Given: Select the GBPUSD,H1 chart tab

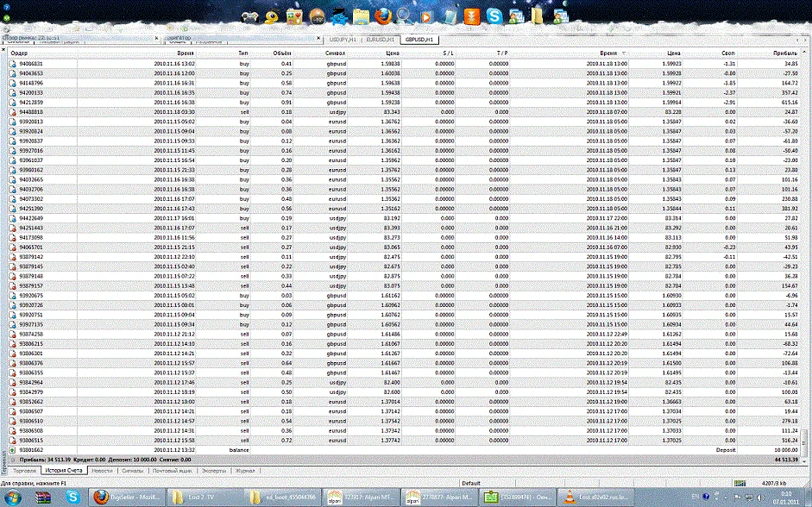Looking at the screenshot, I should [x=419, y=40].
